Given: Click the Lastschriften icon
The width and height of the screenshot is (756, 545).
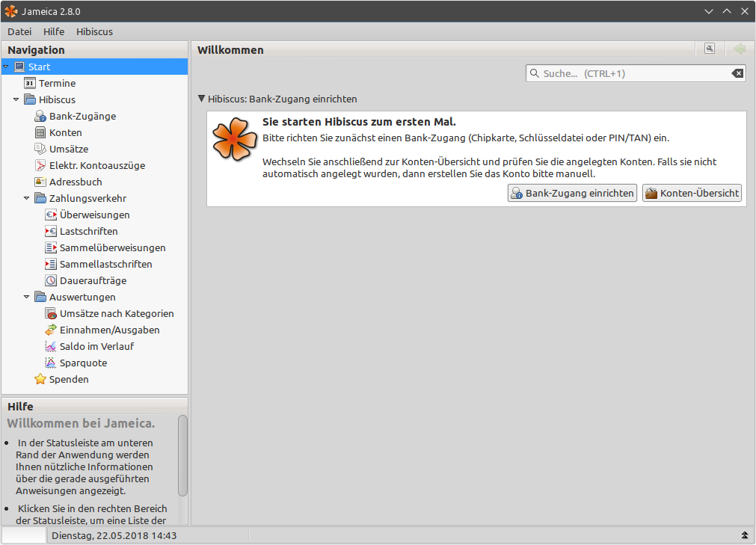Looking at the screenshot, I should click(51, 231).
